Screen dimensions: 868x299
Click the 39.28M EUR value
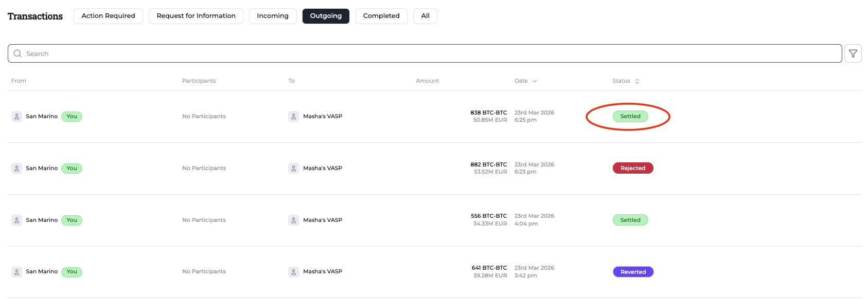point(490,275)
